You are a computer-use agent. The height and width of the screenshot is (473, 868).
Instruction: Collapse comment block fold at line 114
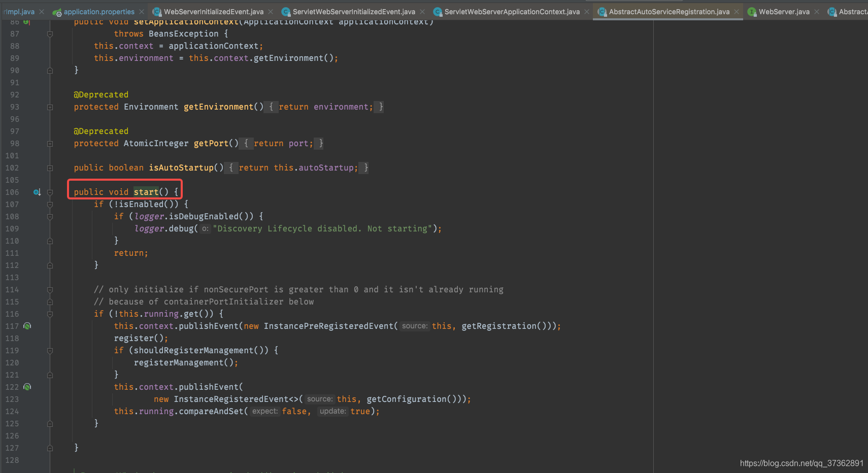[50, 290]
